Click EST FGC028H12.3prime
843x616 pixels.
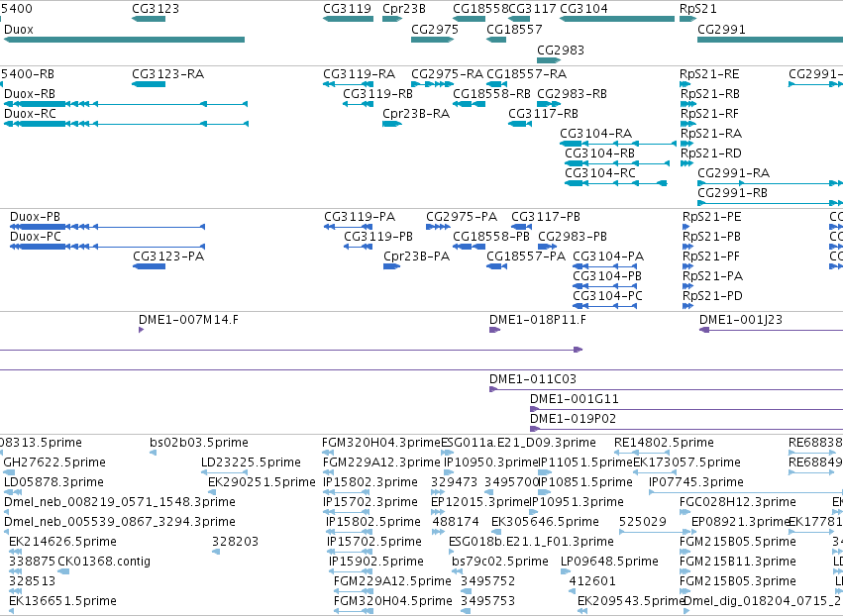[738, 502]
